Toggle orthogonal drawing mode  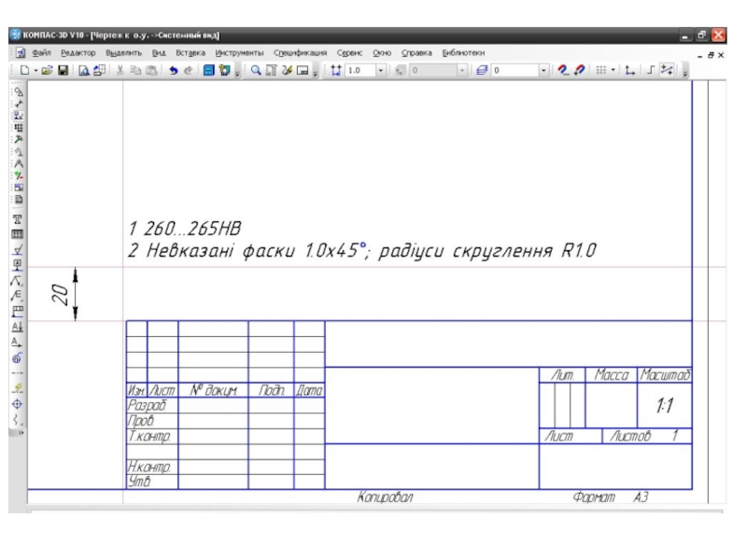[653, 70]
